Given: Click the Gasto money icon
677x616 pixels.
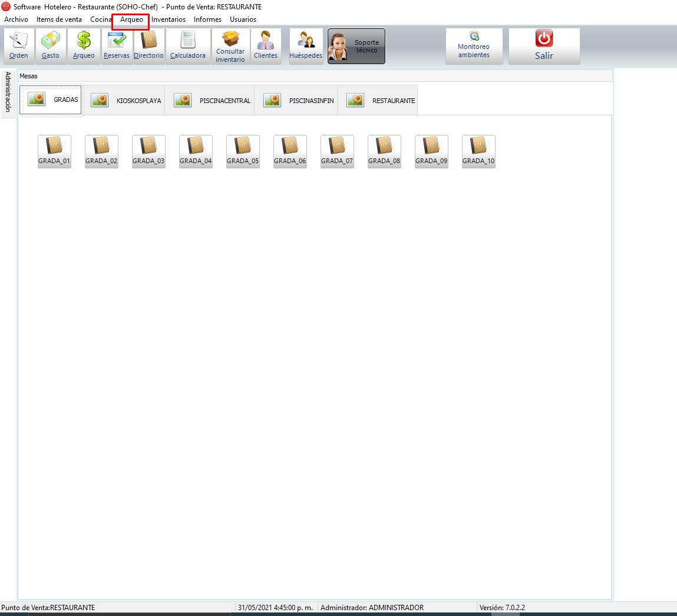Looking at the screenshot, I should click(51, 46).
